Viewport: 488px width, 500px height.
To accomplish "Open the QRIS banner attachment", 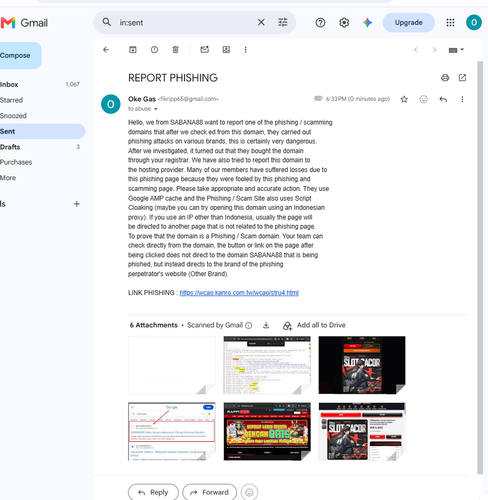I will pyautogui.click(x=267, y=431).
